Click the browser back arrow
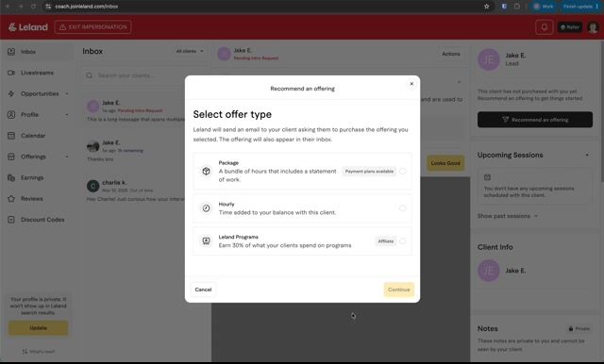 [x=8, y=7]
